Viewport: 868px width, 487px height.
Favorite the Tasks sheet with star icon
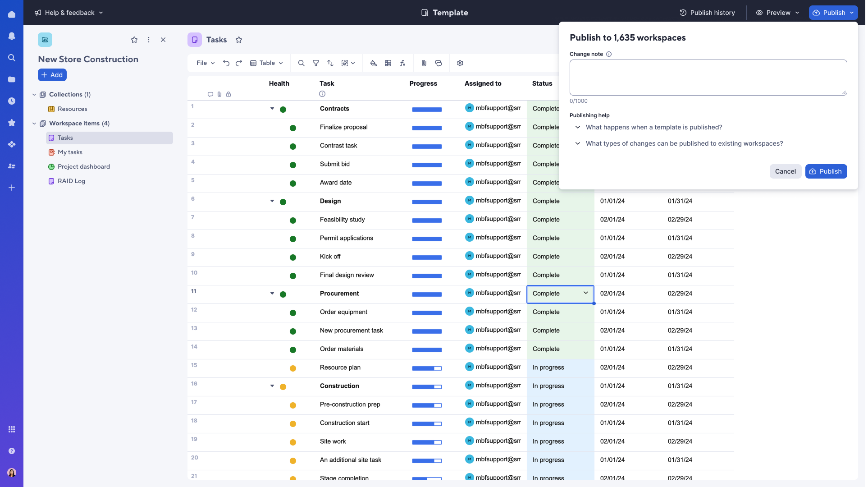pyautogui.click(x=239, y=40)
